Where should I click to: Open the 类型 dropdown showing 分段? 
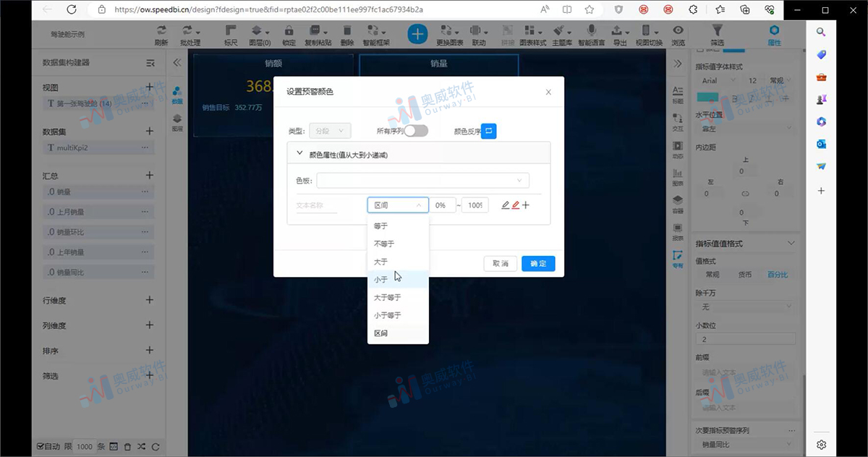[x=330, y=130]
